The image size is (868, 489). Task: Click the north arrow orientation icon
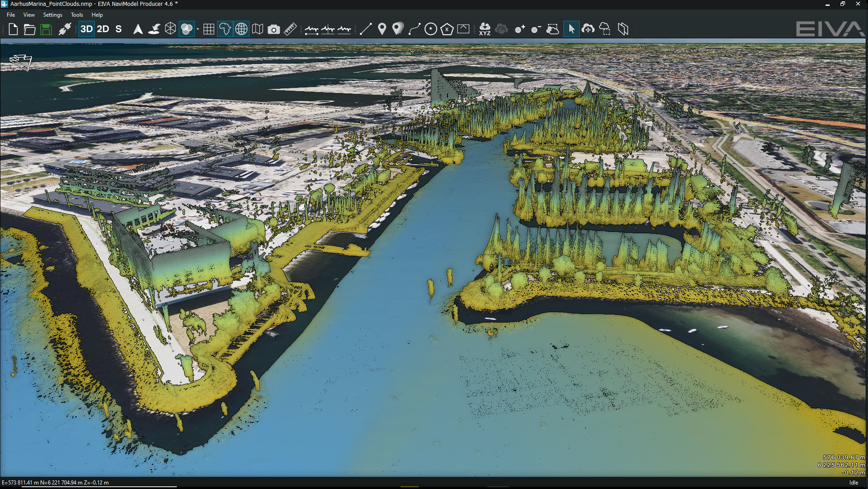click(x=138, y=29)
